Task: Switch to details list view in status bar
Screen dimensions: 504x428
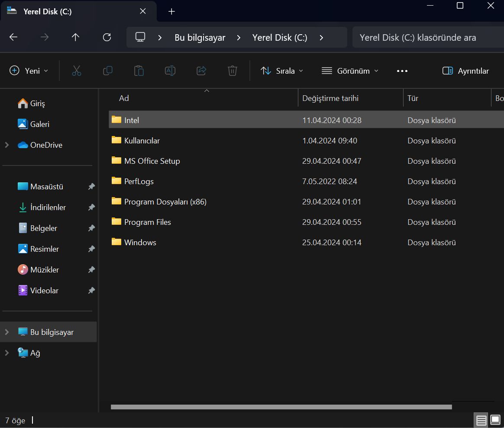Action: tap(481, 420)
